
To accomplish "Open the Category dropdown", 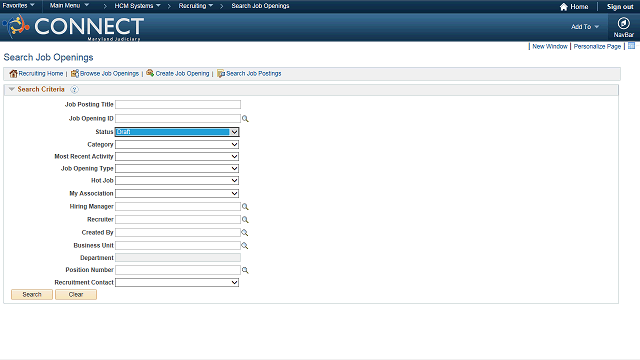I will [177, 144].
